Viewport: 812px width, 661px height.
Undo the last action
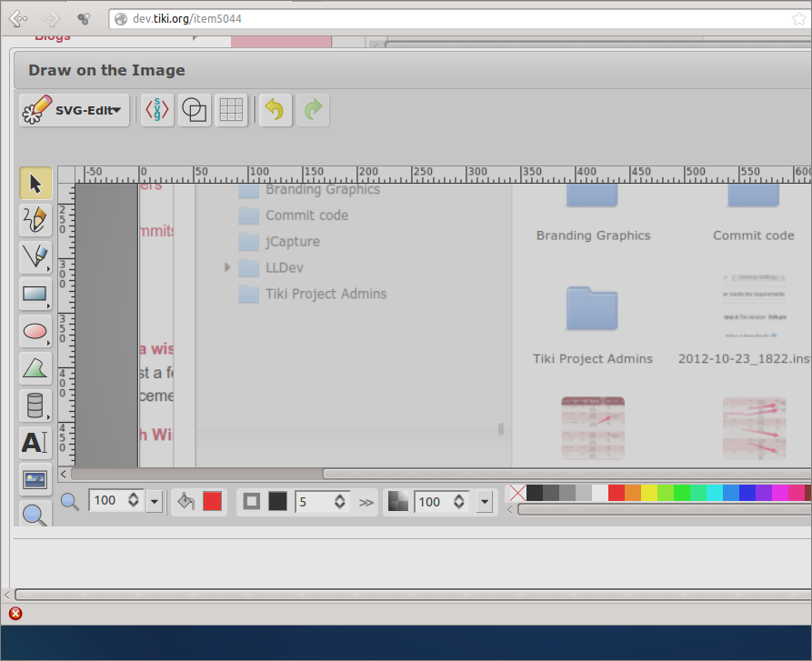pyautogui.click(x=275, y=110)
